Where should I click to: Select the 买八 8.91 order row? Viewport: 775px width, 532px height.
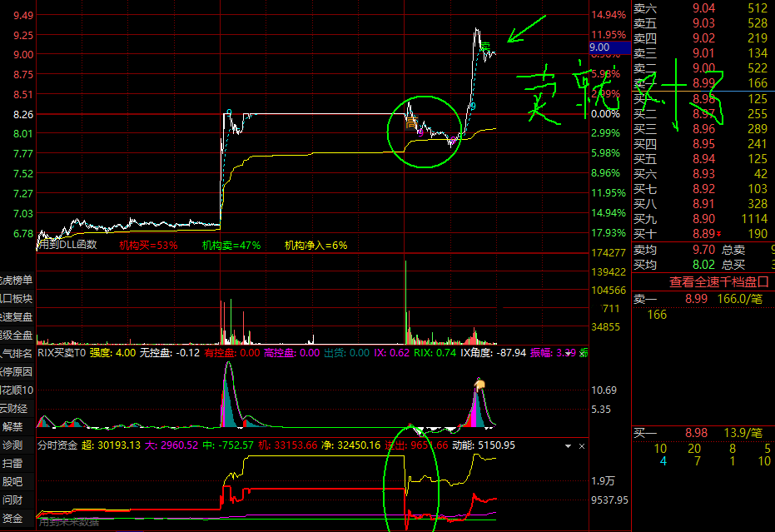[x=703, y=204]
